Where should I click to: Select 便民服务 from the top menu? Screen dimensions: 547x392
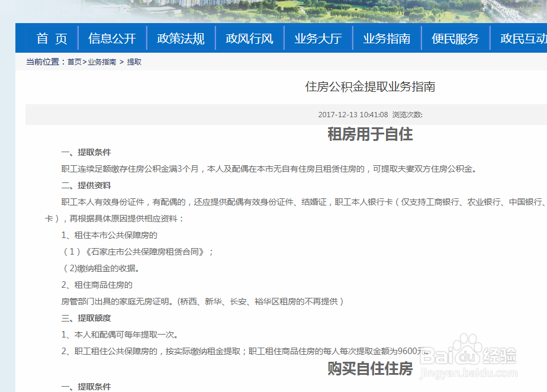coord(455,37)
